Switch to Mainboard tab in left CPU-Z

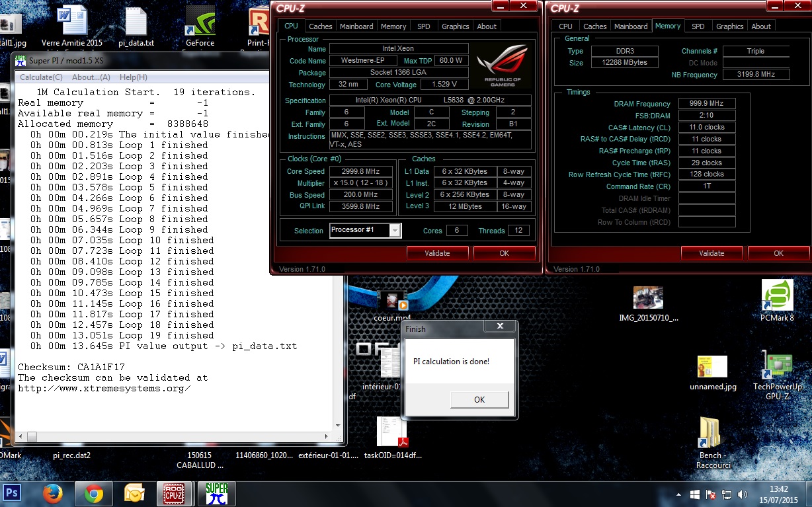pyautogui.click(x=356, y=26)
